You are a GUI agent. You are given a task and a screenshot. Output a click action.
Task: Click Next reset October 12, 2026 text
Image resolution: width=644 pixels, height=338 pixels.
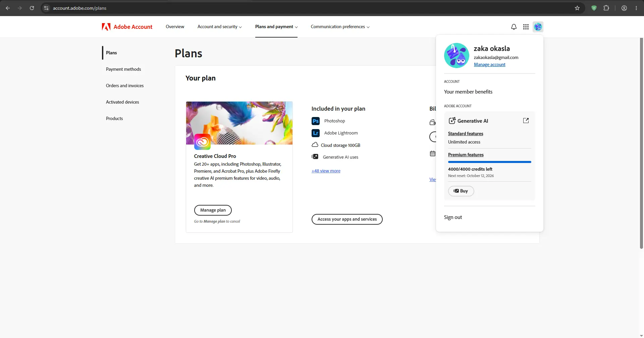[471, 176]
